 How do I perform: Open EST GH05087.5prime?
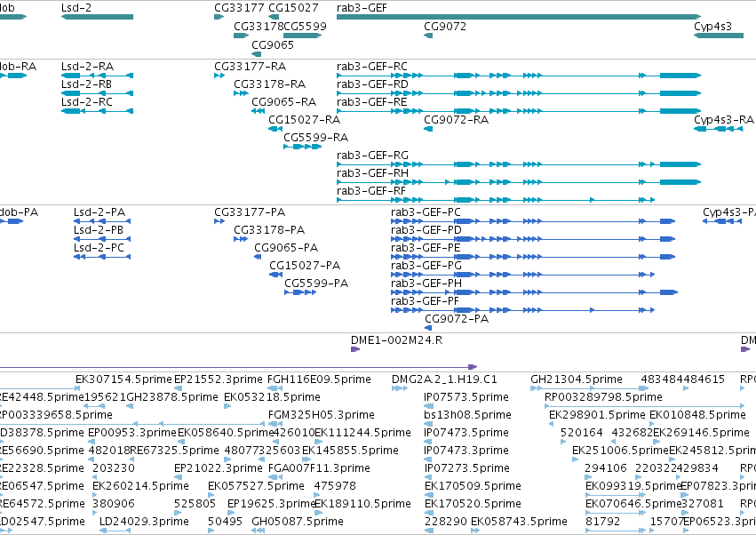pyautogui.click(x=298, y=522)
